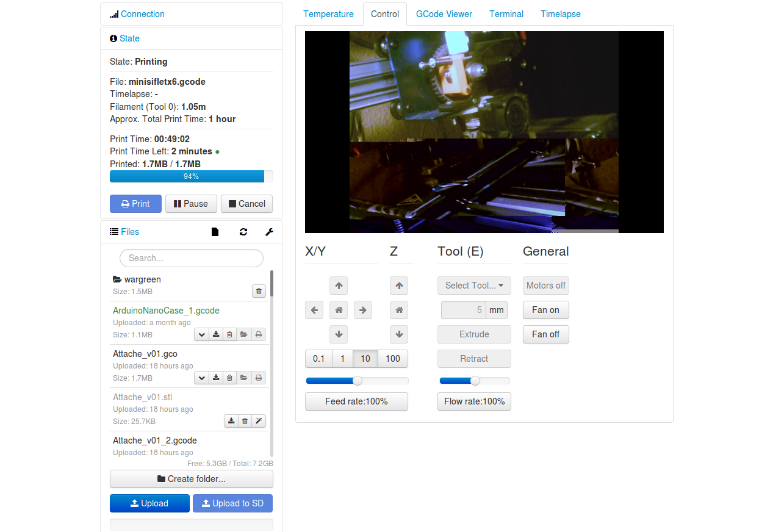This screenshot has height=532, width=773.
Task: Click the State panel info icon
Action: [113, 38]
